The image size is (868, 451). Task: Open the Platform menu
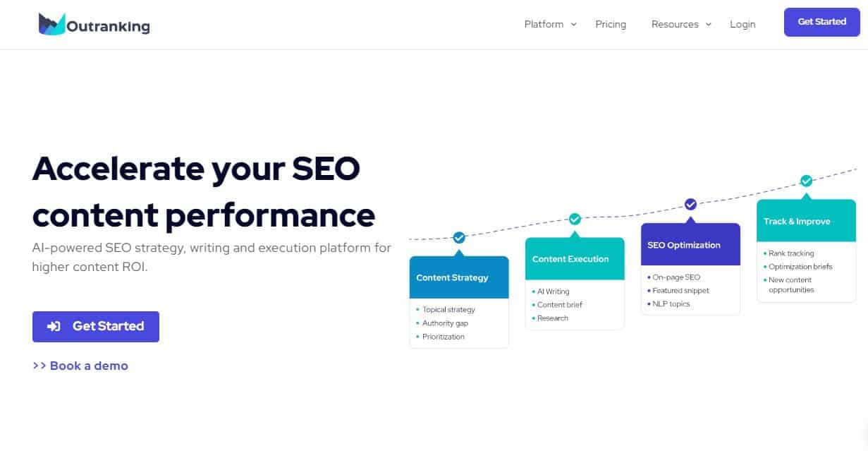tap(544, 24)
